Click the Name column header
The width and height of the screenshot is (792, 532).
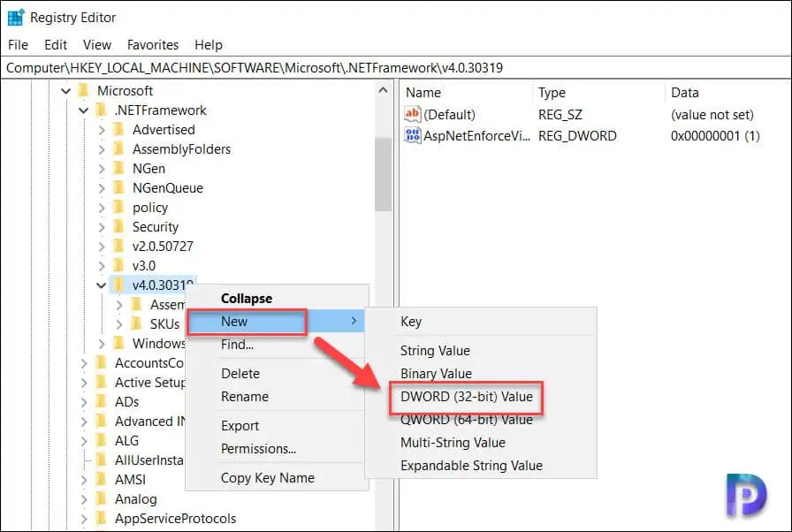[x=423, y=93]
